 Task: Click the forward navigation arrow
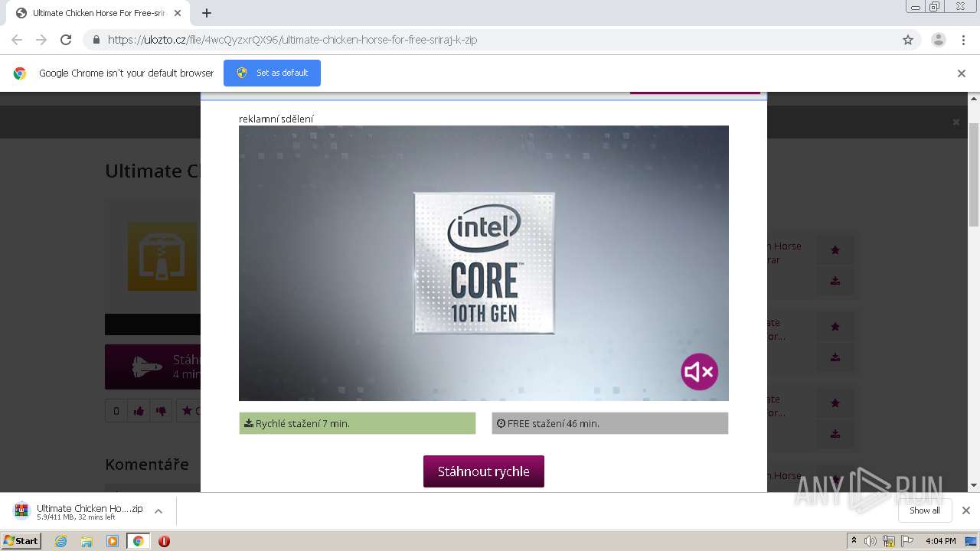(41, 40)
